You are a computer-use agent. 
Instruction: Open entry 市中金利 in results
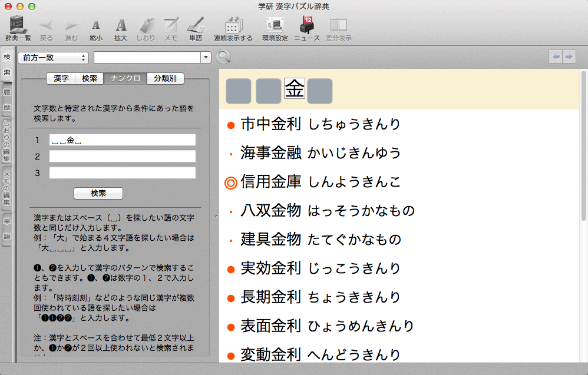(321, 124)
